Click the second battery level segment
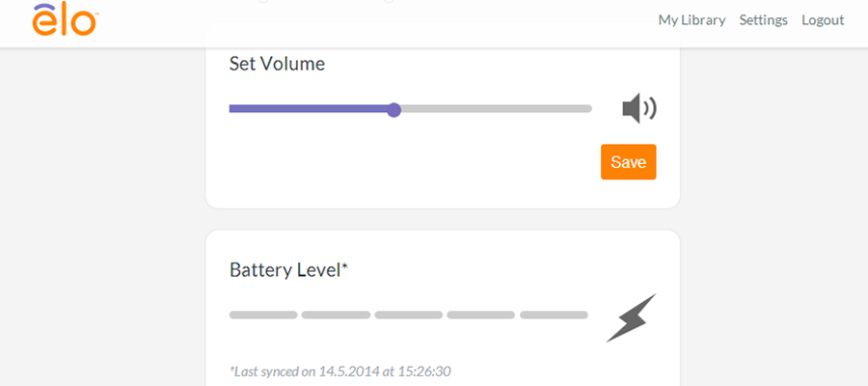Screen dimensions: 868x386 point(336,316)
